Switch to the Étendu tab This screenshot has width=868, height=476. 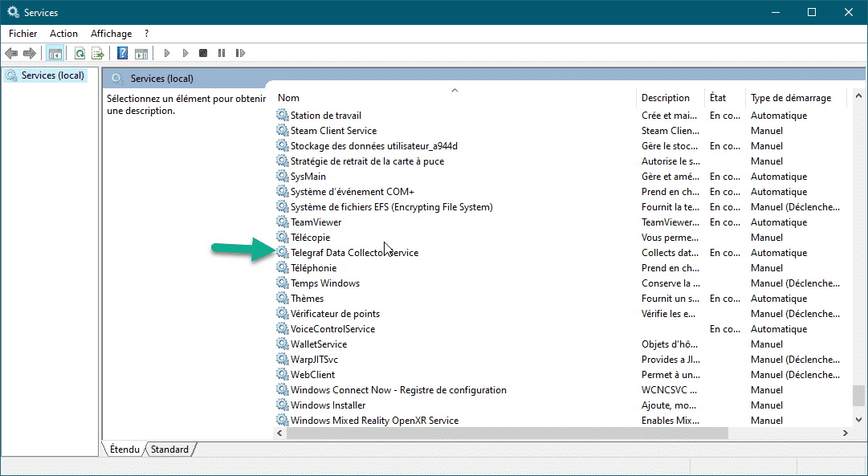[x=123, y=449]
